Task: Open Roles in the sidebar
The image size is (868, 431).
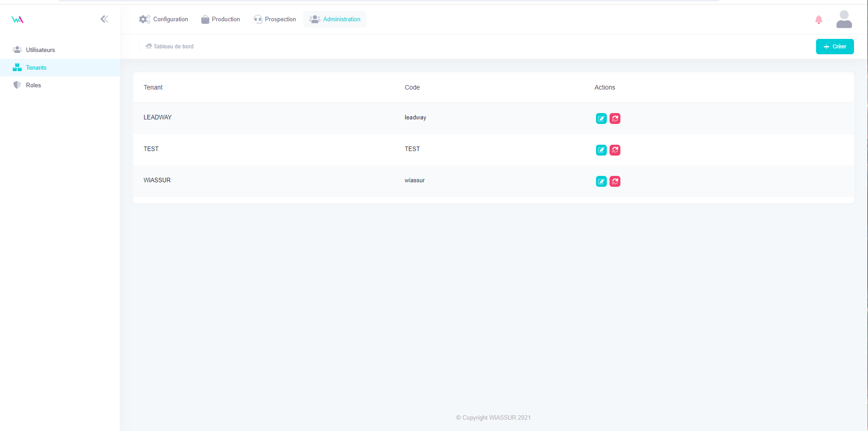Action: pyautogui.click(x=33, y=85)
